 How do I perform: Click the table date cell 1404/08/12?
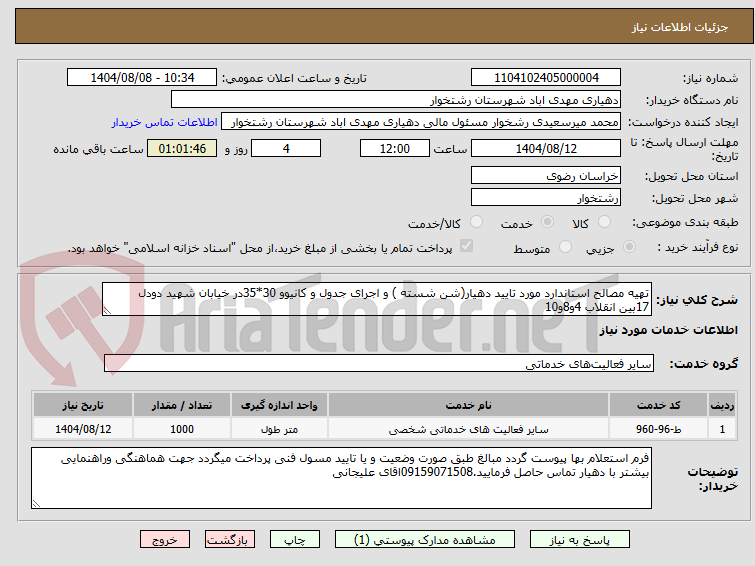tap(83, 429)
